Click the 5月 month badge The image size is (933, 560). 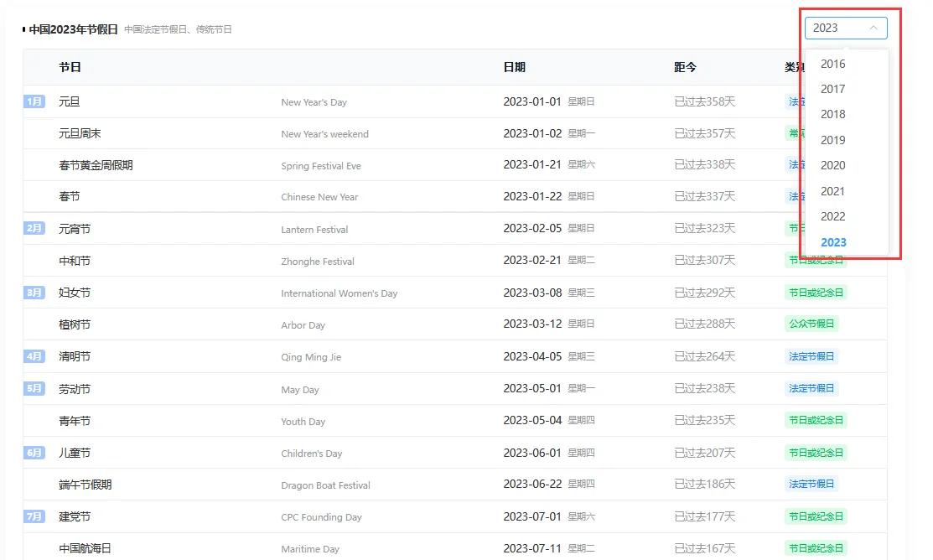(34, 389)
